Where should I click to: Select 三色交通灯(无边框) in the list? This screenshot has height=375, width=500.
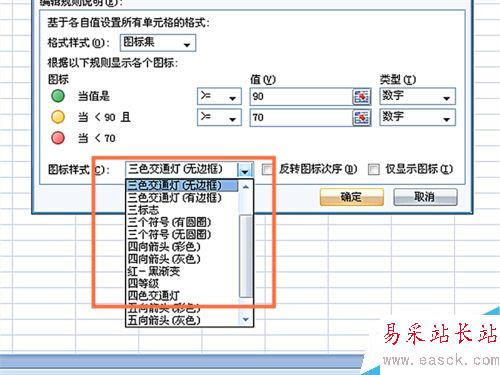click(182, 185)
